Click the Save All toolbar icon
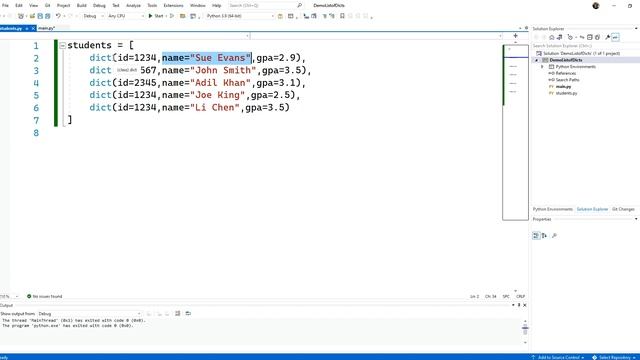This screenshot has height=360, width=640. point(48,16)
